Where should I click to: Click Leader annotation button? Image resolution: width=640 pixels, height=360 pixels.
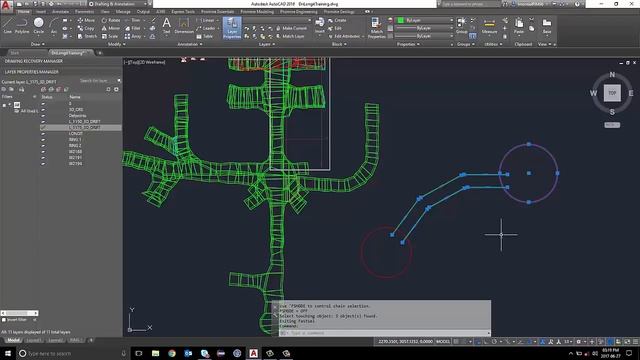pos(206,28)
